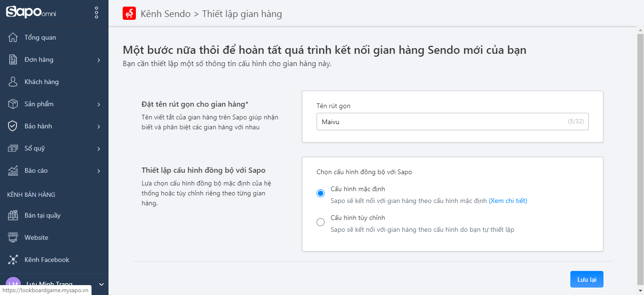Viewport: 644px width, 295px height.
Task: Open the Bảo hành shield icon
Action: tap(13, 126)
